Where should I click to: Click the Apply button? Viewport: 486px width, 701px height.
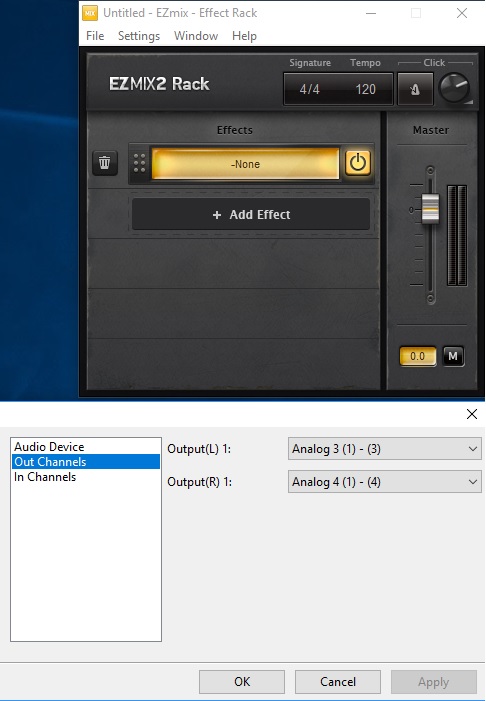(434, 682)
